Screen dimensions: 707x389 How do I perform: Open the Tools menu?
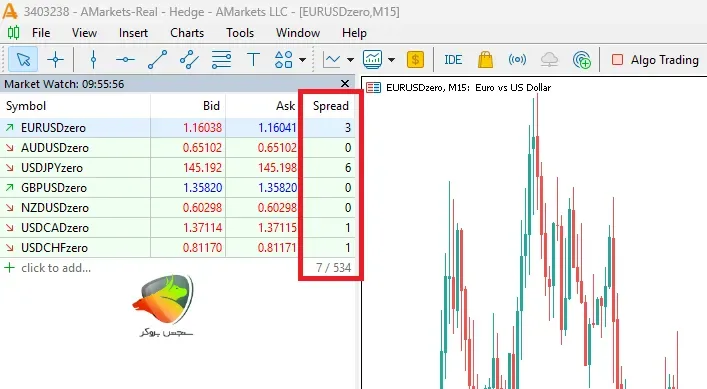[240, 33]
